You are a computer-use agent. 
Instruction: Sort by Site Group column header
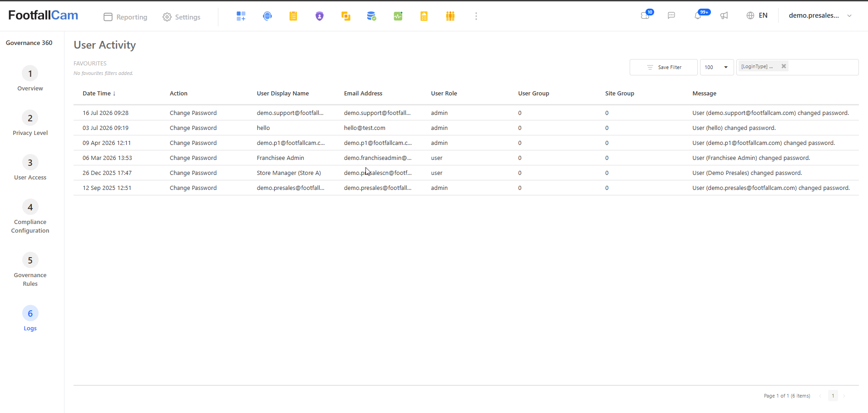[x=620, y=94]
